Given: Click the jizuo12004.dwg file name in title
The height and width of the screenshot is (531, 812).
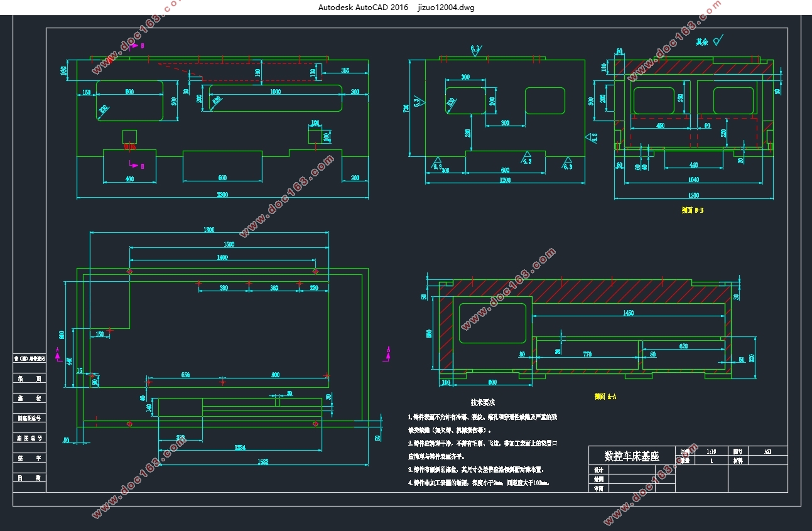Looking at the screenshot, I should point(446,8).
